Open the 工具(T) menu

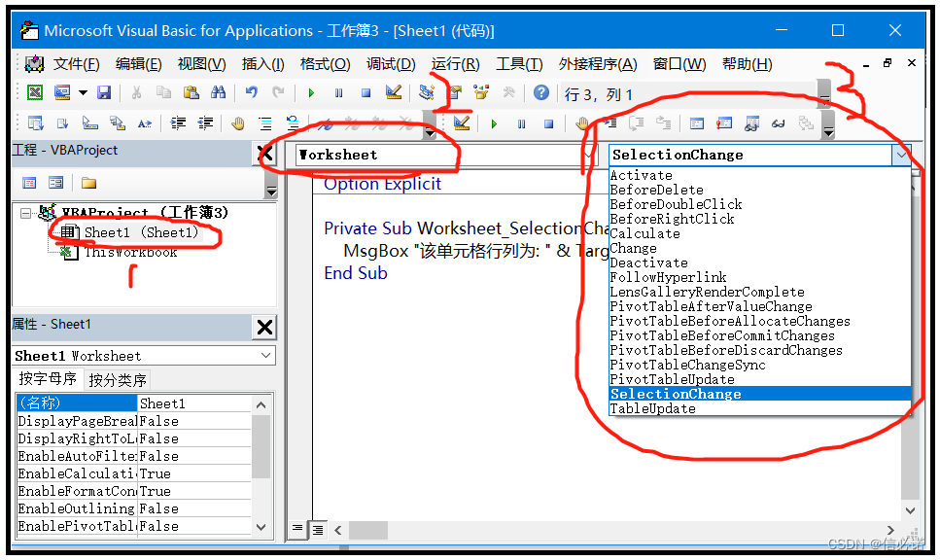pyautogui.click(x=519, y=63)
